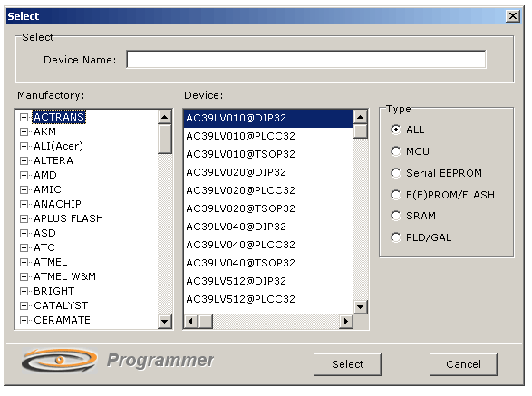
Task: Select device AC39LV020@PLCC32 in list
Action: tap(268, 190)
